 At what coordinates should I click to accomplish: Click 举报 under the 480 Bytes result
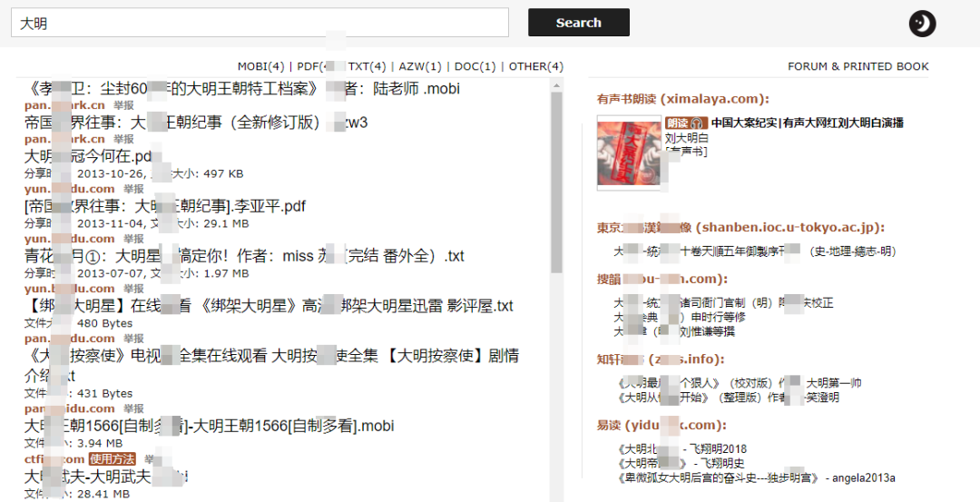click(x=133, y=339)
